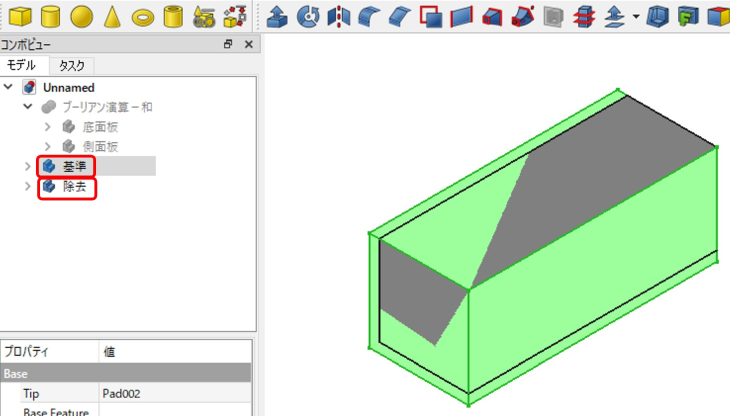
Task: Switch to the タスク tab
Action: coord(72,66)
